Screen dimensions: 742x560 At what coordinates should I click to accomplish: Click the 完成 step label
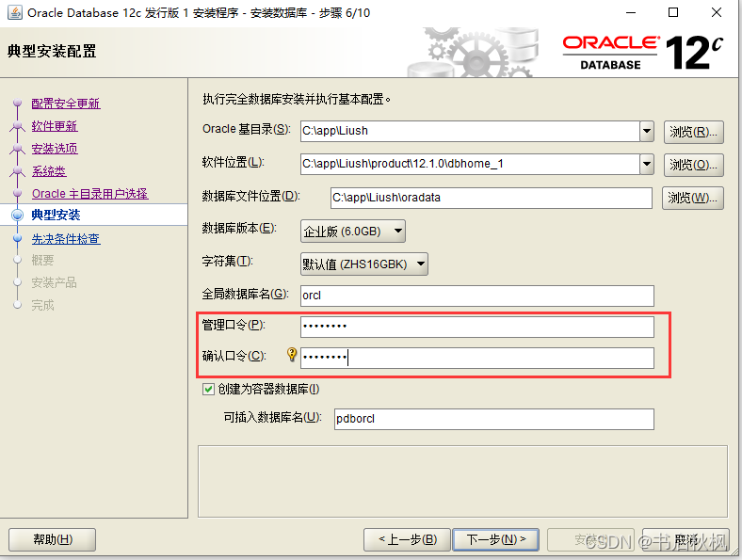(x=42, y=305)
